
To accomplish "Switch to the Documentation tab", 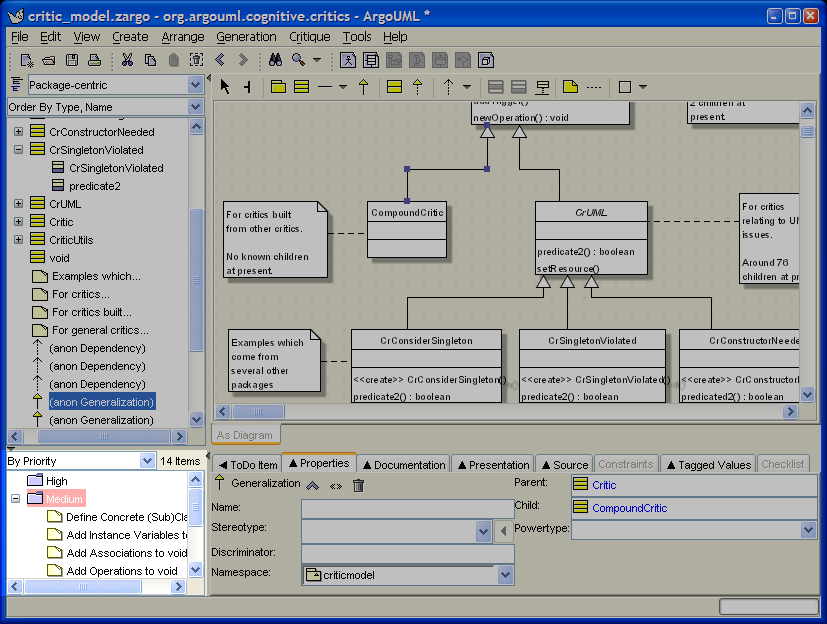I will pos(404,464).
